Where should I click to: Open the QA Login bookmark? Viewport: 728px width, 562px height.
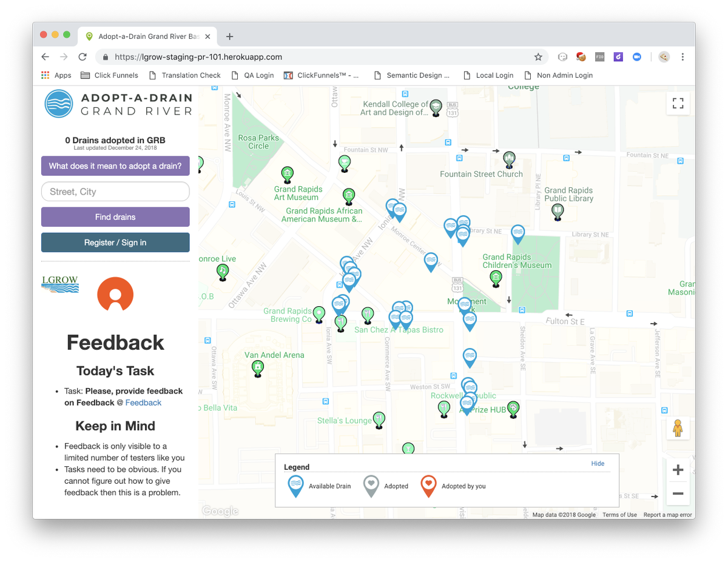tap(252, 75)
